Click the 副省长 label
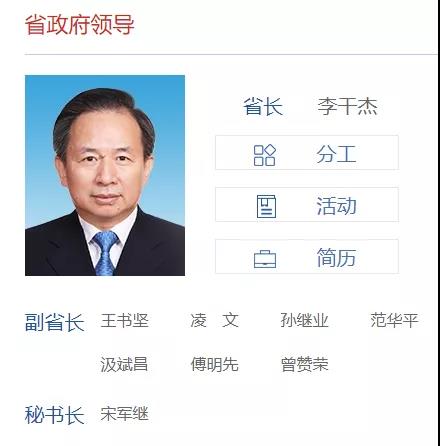 tap(55, 322)
